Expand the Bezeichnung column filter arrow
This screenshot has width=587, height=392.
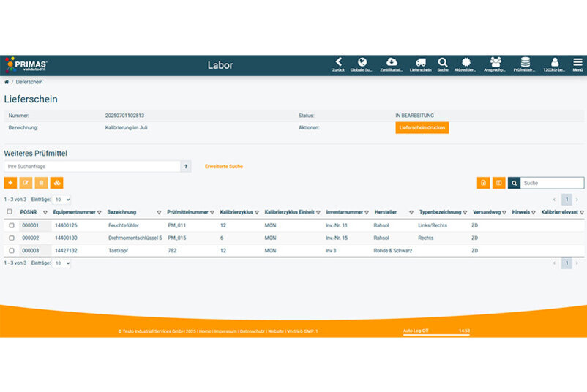point(159,213)
